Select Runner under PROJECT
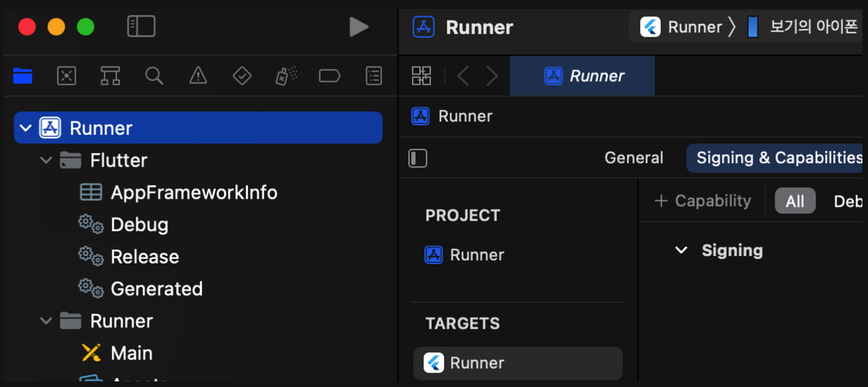The image size is (868, 387). (x=464, y=255)
